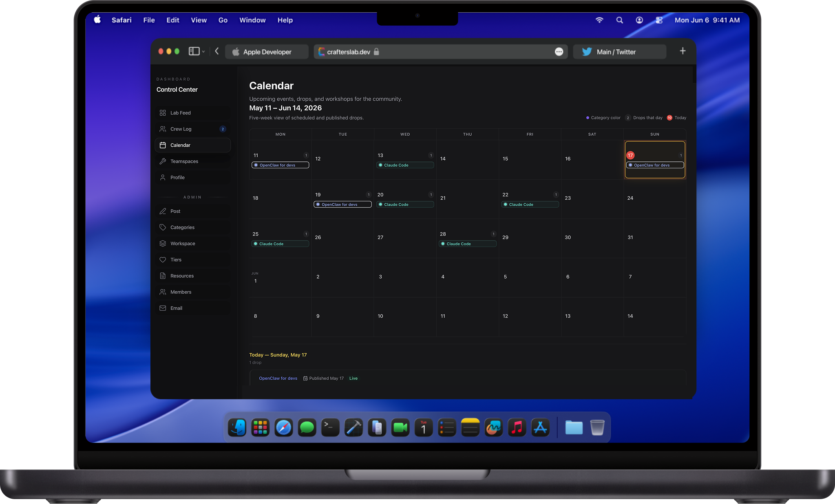835x504 pixels.
Task: Open Launchpad from the dock
Action: pos(261,427)
